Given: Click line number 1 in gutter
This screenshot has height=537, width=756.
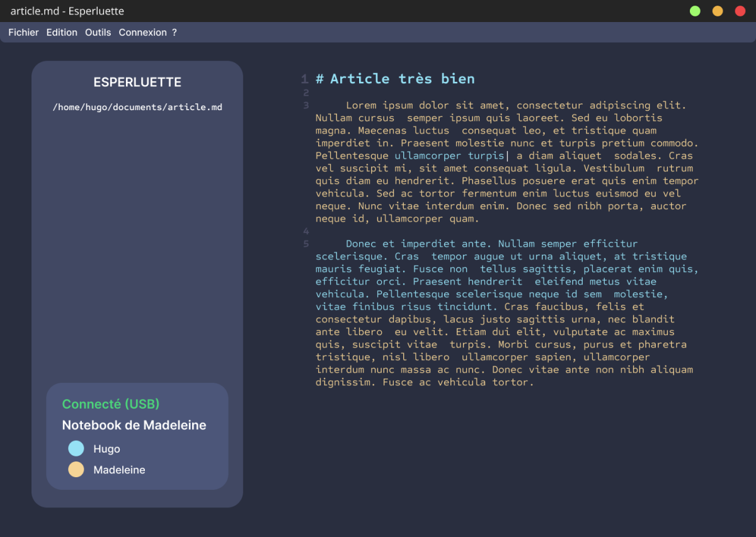Looking at the screenshot, I should coord(305,79).
